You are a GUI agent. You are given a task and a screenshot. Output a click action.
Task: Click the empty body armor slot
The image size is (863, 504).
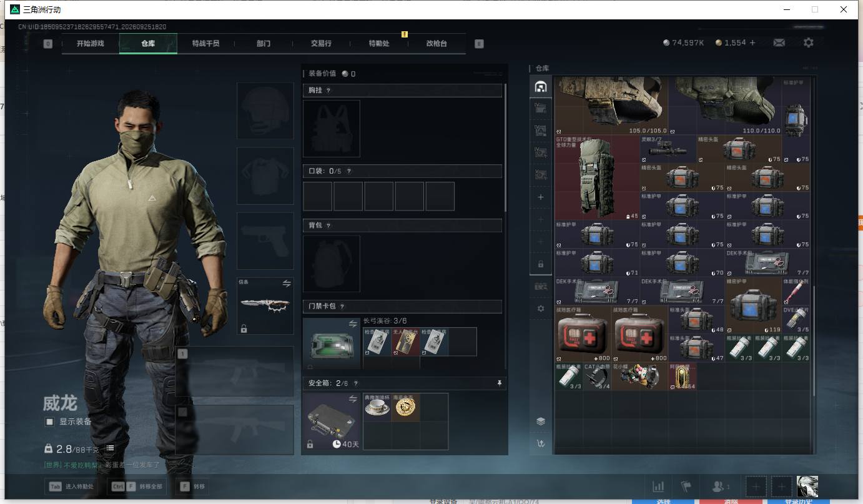[265, 176]
